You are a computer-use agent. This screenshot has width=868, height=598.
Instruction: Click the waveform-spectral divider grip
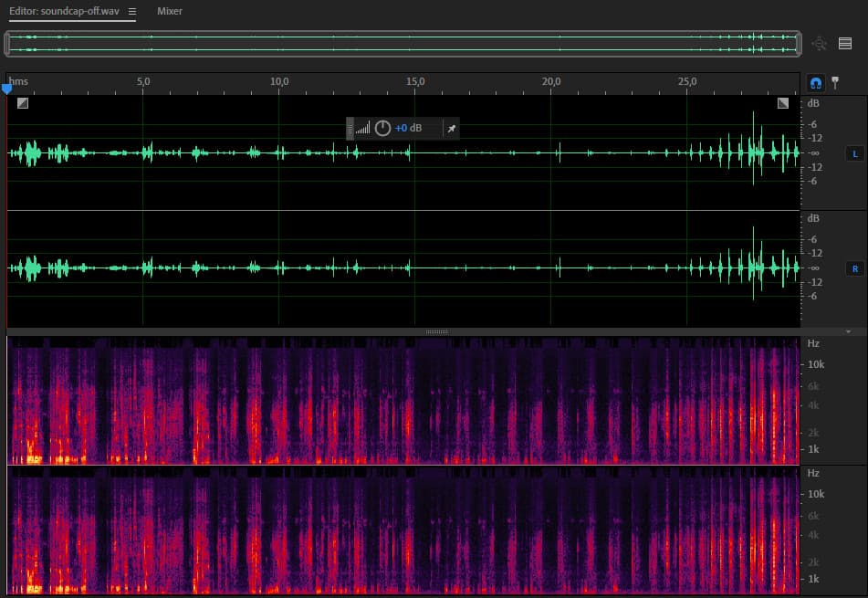pyautogui.click(x=437, y=332)
